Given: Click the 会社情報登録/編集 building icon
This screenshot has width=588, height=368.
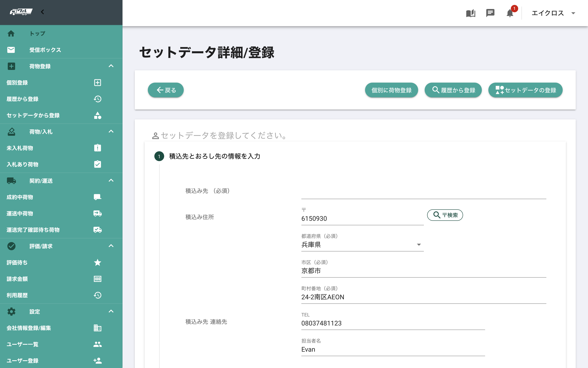Looking at the screenshot, I should pyautogui.click(x=97, y=328).
